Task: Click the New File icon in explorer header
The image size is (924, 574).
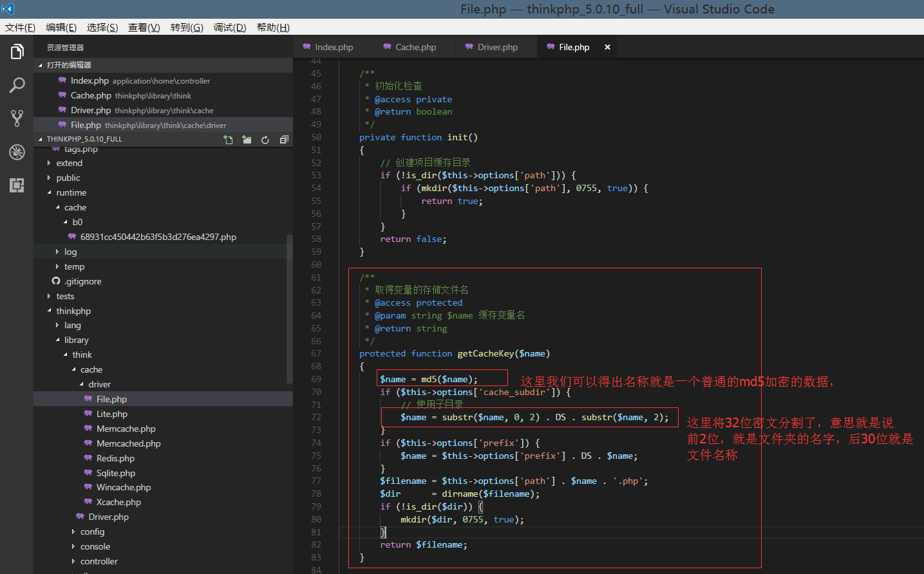Action: click(x=228, y=140)
